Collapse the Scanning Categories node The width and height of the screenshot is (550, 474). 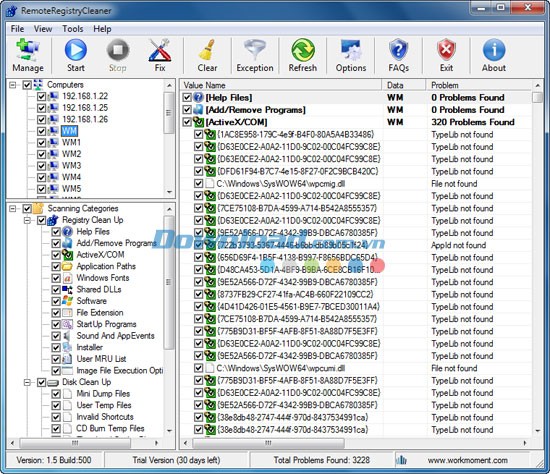13,208
